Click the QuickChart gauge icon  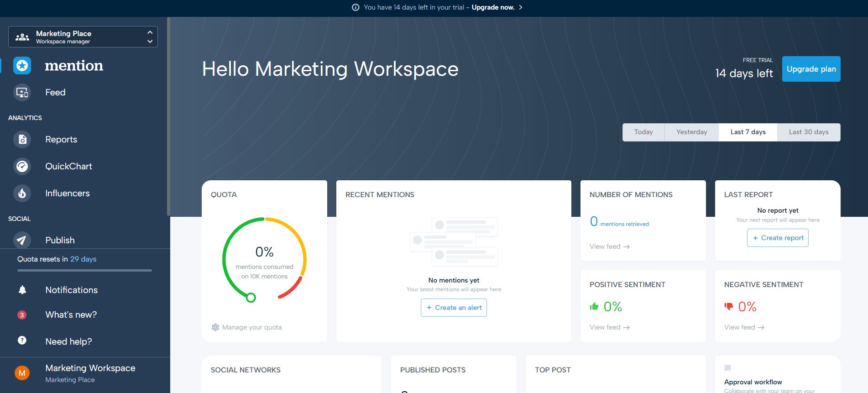coord(22,167)
